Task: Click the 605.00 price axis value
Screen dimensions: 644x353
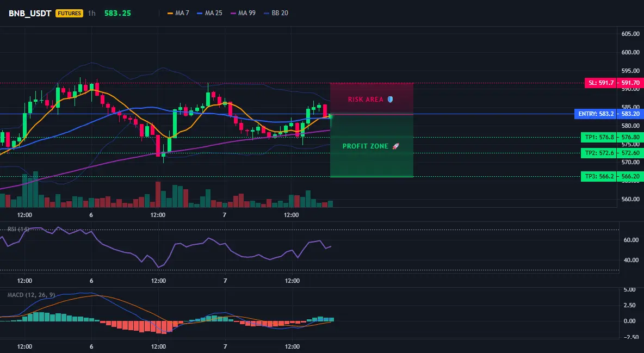Action: point(630,34)
